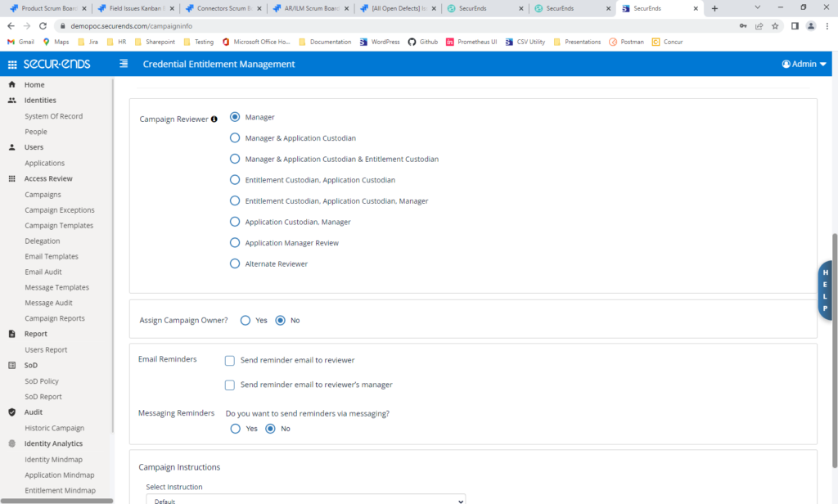Select Manager & Application Custodian radio option
This screenshot has width=838, height=504.
[235, 138]
